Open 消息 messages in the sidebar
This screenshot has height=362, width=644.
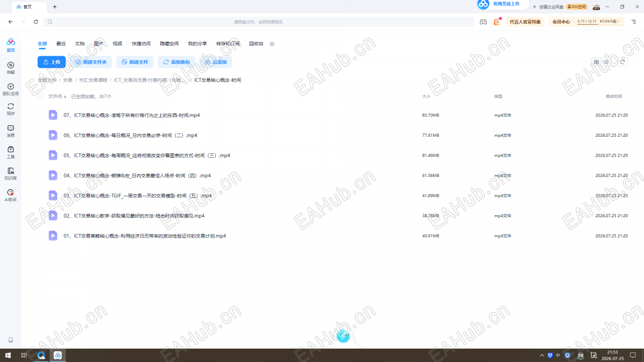coord(11,131)
